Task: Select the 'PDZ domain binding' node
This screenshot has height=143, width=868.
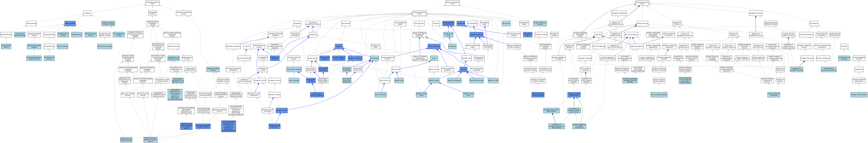Action: 105,46
